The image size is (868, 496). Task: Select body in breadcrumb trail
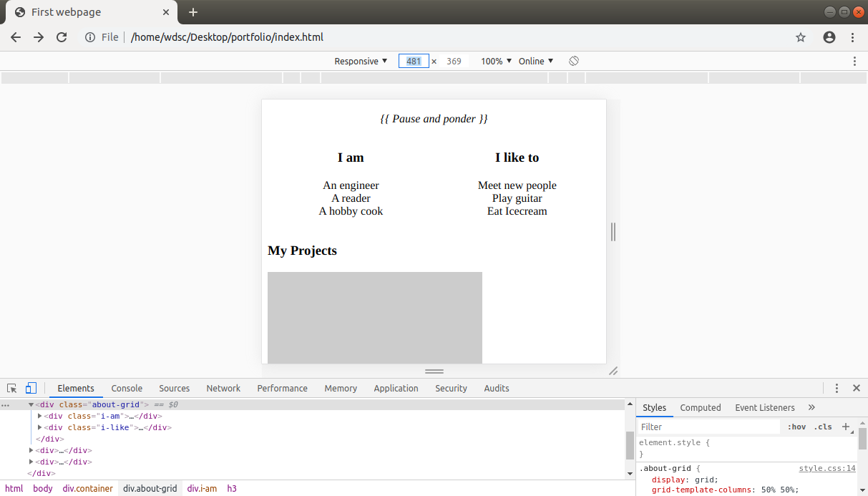coord(43,488)
